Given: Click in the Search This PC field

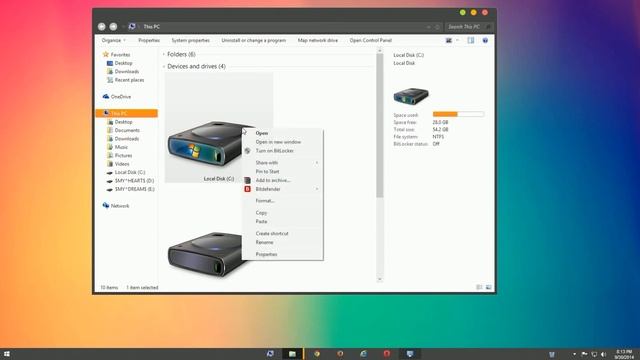Looking at the screenshot, I should click(469, 27).
